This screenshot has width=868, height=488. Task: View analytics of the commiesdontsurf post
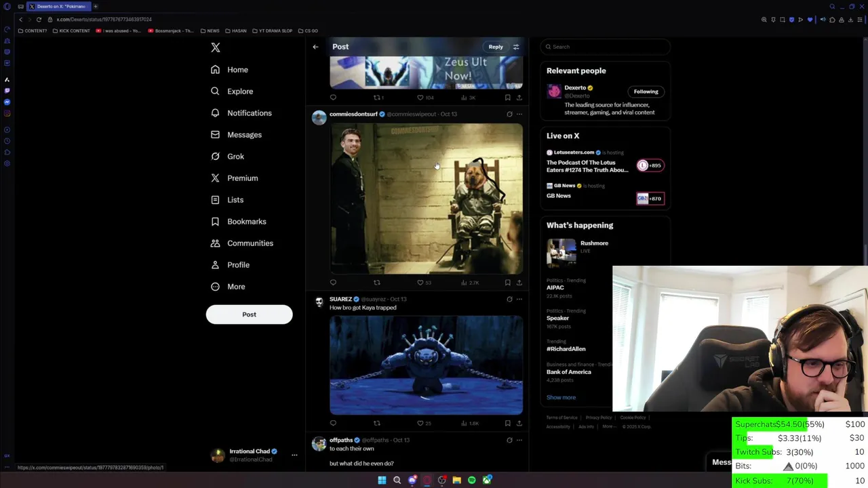[x=469, y=283]
